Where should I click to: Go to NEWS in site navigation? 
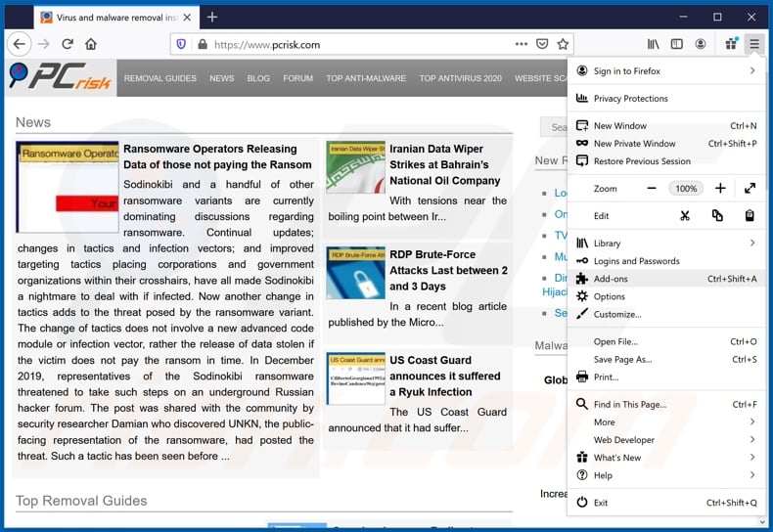pos(222,78)
